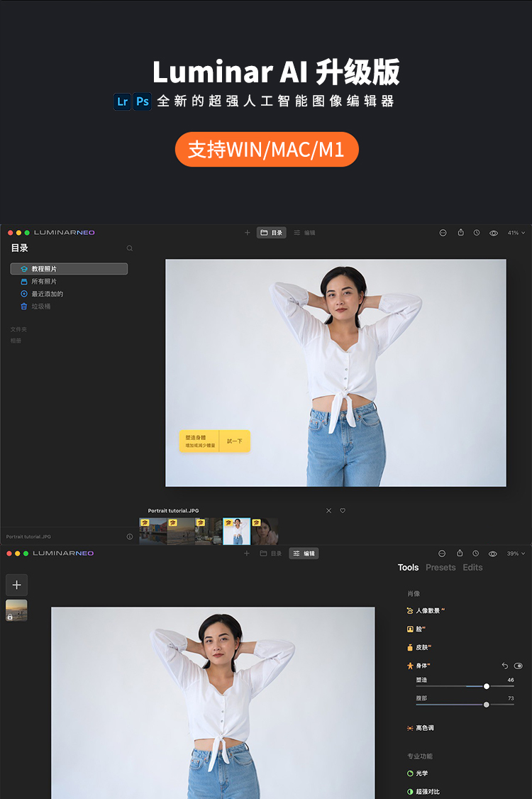Click the 試一下 try-it button
Viewport: 532px width, 799px height.
click(234, 441)
